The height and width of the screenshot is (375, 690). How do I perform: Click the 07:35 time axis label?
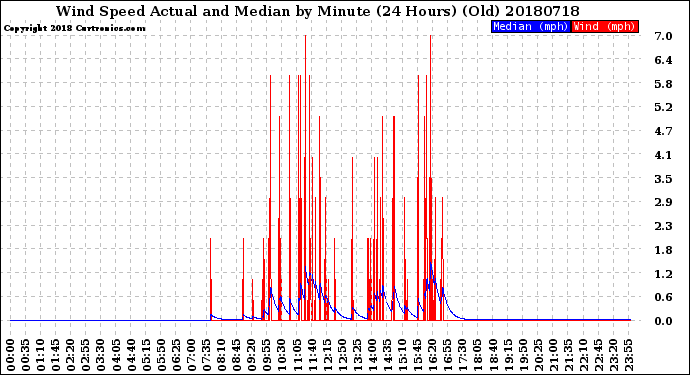207,355
